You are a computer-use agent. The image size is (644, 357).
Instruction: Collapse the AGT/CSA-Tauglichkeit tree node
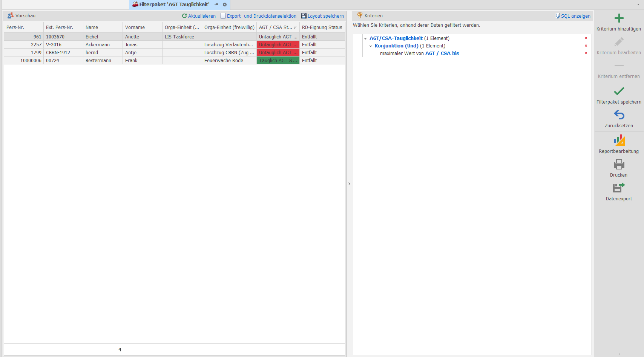pyautogui.click(x=365, y=38)
